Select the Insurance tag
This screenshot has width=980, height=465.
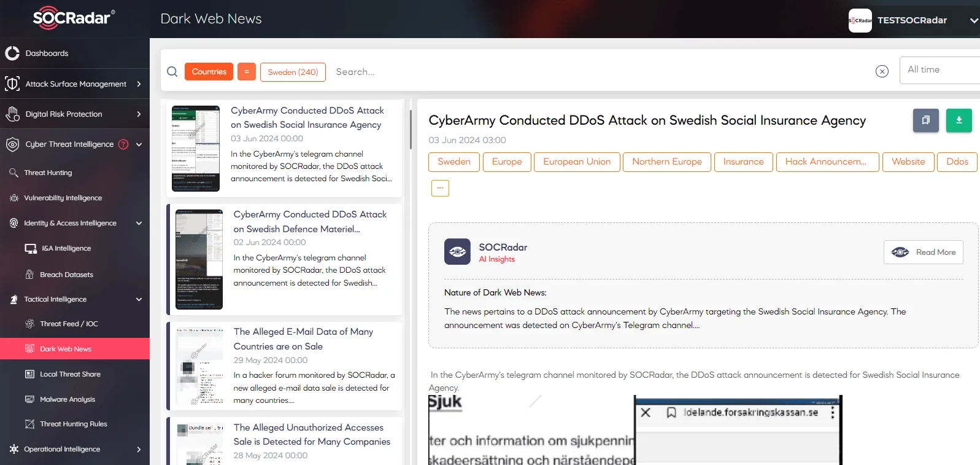[743, 162]
